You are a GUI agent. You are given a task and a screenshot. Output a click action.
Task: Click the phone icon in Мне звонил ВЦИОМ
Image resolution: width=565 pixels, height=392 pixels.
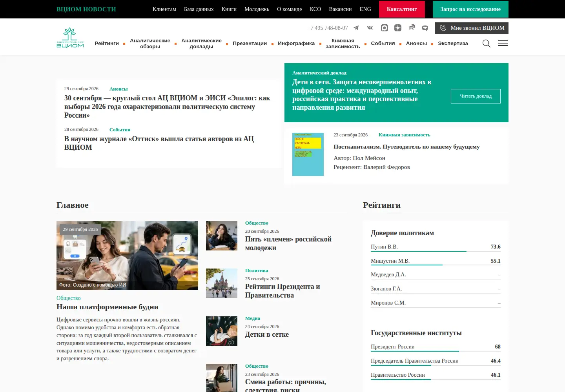pos(443,28)
